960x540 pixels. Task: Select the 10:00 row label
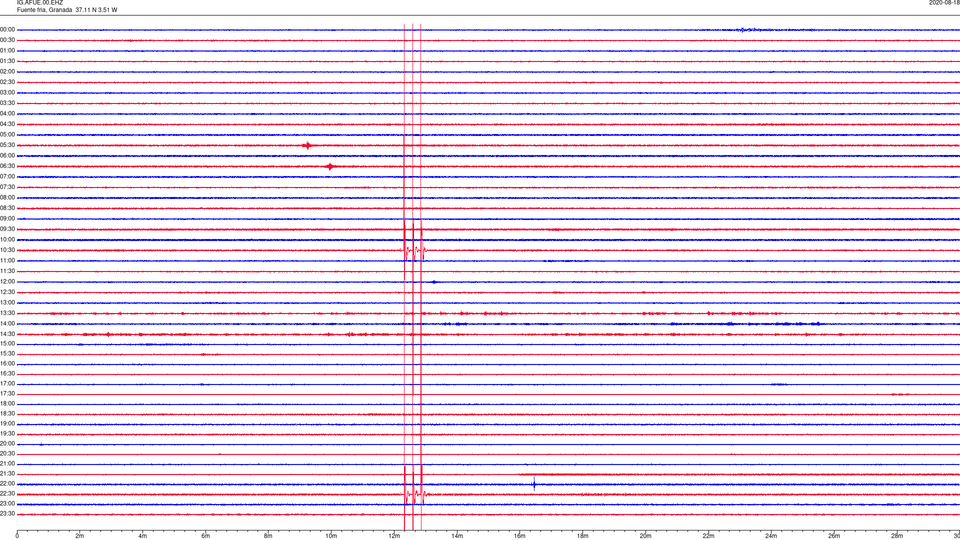7,239
